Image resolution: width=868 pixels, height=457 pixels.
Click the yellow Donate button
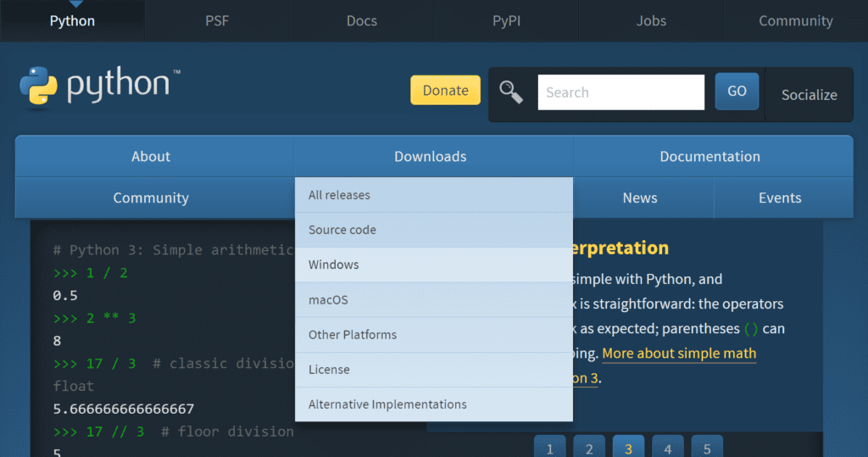tap(445, 90)
